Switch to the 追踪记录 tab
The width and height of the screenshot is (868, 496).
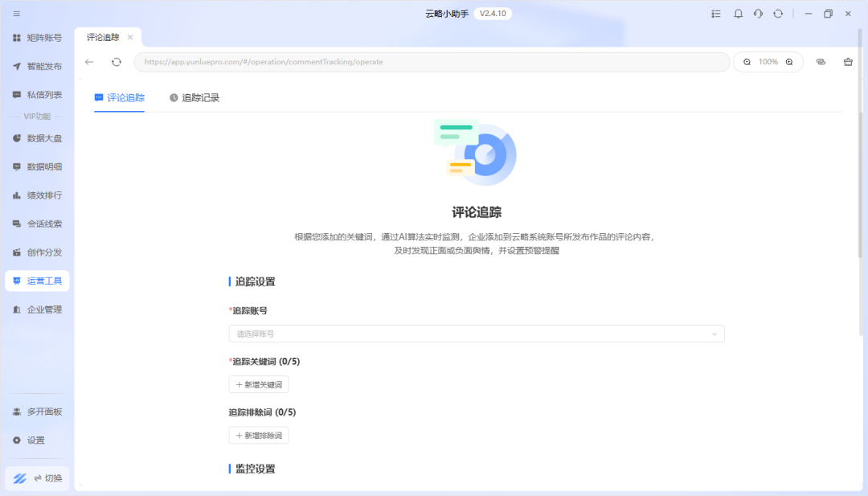(x=194, y=98)
